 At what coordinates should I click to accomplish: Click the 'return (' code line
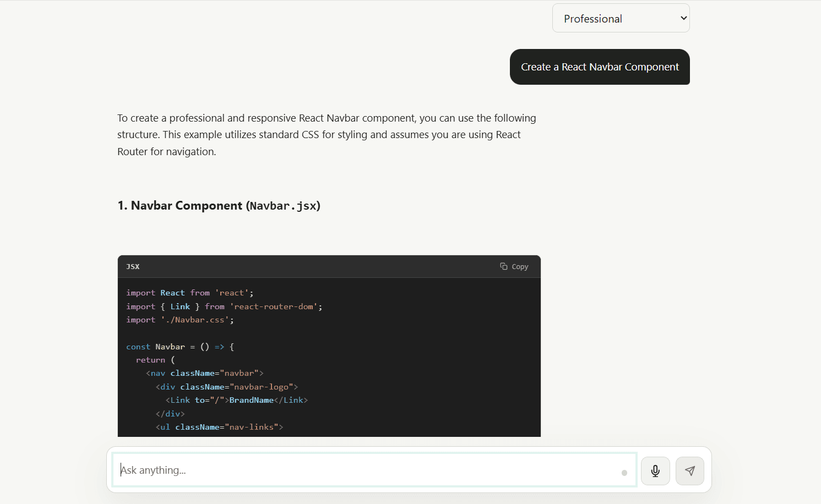(x=155, y=360)
